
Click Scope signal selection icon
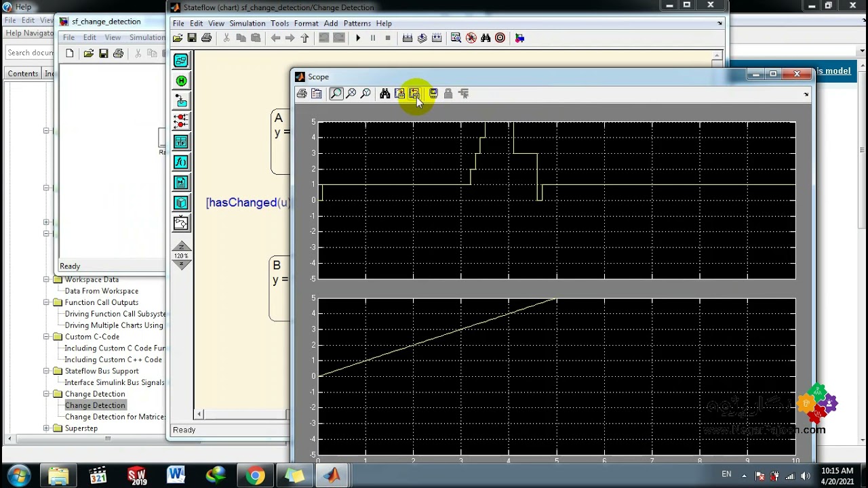[x=463, y=94]
